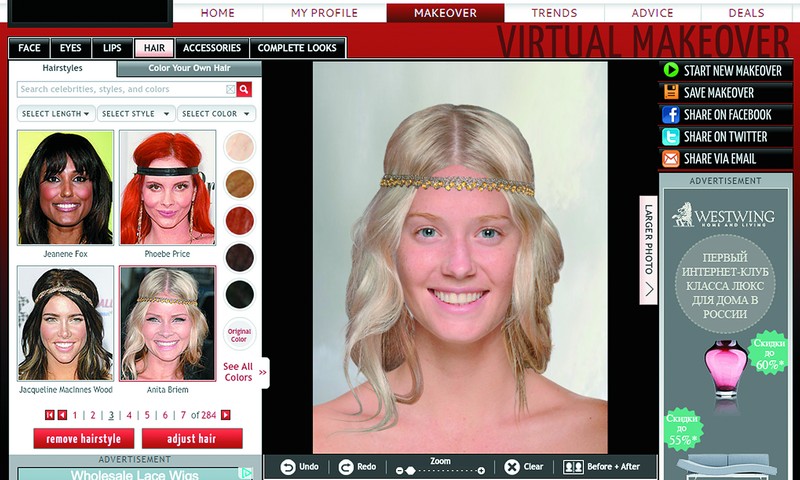Open the My Profile menu tab
The width and height of the screenshot is (800, 480).
(x=324, y=13)
